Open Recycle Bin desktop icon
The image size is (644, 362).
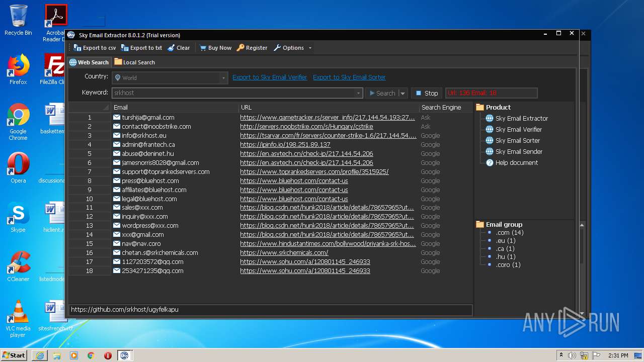pos(18,20)
